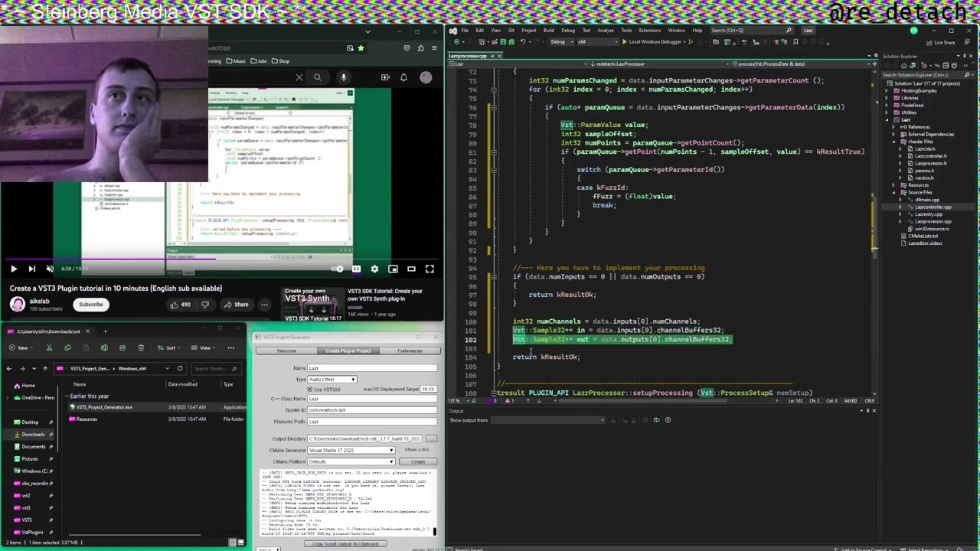Click the YouTube search magnifier icon

[x=318, y=77]
